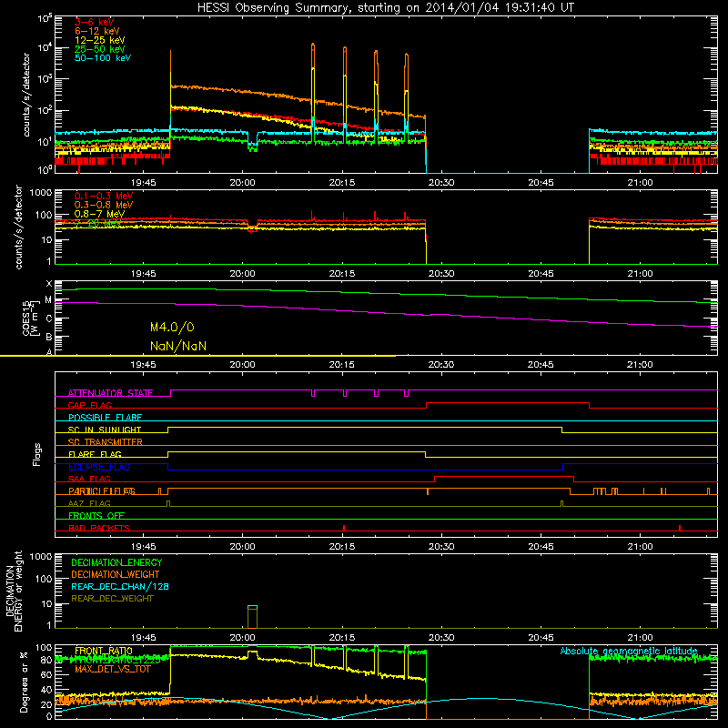This screenshot has height=728, width=728.
Task: Click the Flags vertical axis title
Action: click(x=37, y=454)
